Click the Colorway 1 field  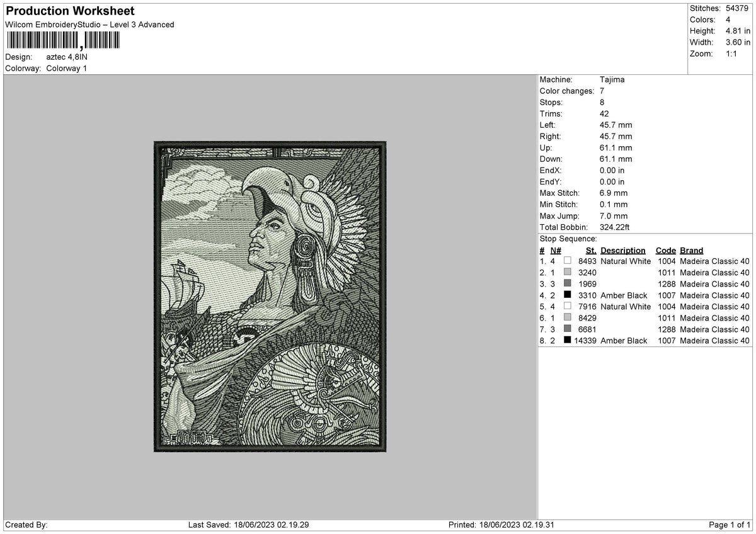[x=66, y=69]
